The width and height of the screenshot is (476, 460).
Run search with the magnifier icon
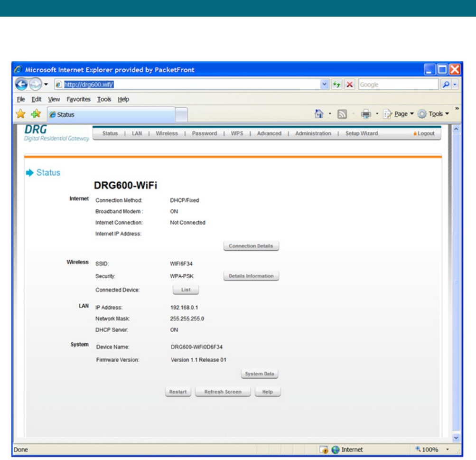tap(446, 84)
